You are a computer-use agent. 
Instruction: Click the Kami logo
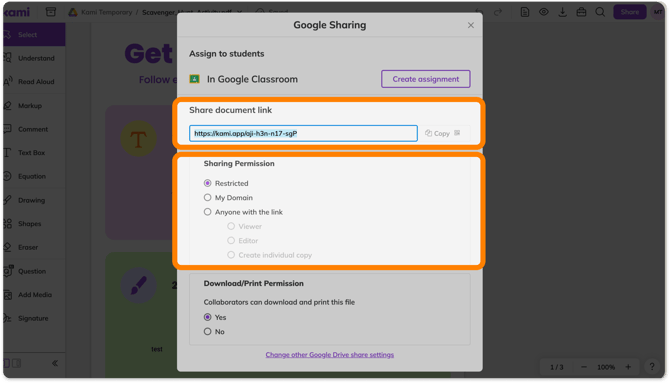[x=16, y=12]
